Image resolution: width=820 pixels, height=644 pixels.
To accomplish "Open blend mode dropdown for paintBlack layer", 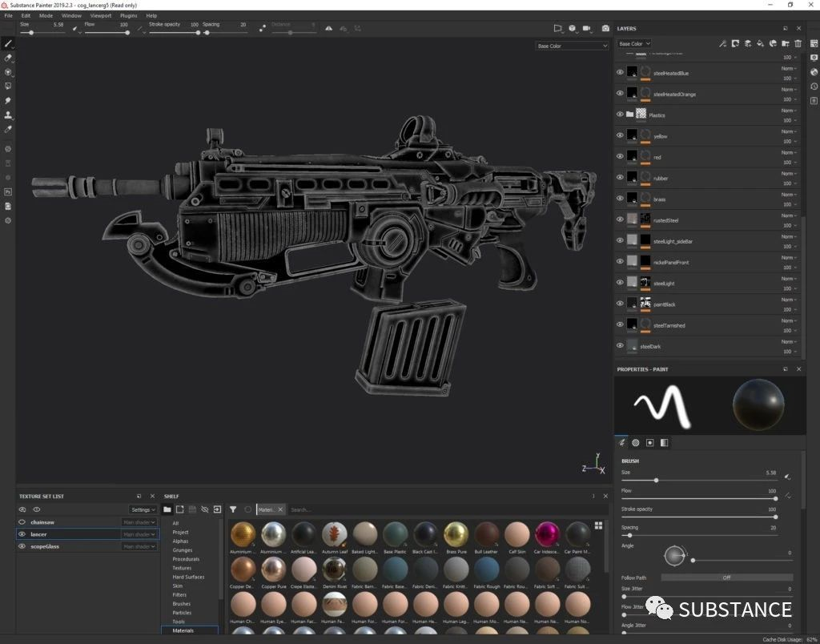I will click(789, 300).
